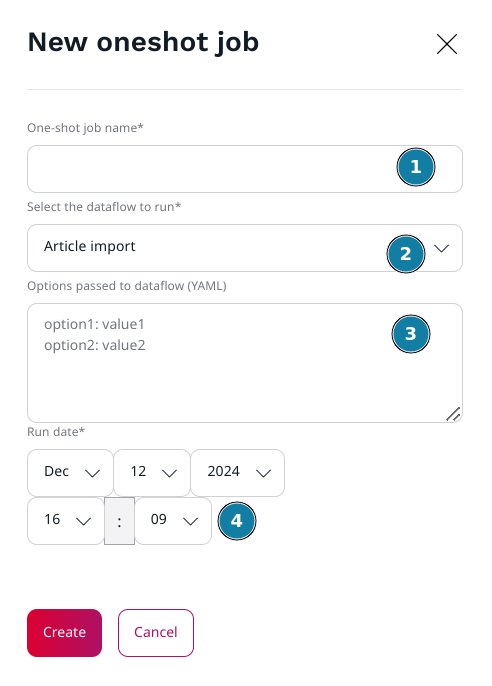Viewport: 492px width, 686px height.
Task: Close the New oneshot job dialog
Action: coord(447,44)
